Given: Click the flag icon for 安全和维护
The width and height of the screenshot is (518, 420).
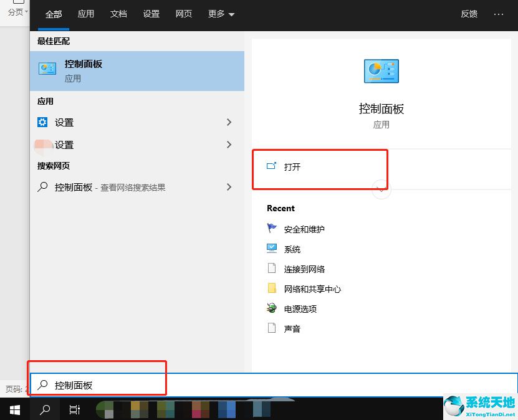Looking at the screenshot, I should (272, 228).
